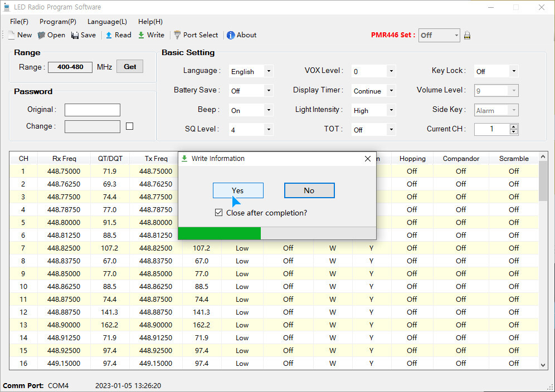The width and height of the screenshot is (555, 392).
Task: Click Scramble Off in channel 10
Action: 514,287
